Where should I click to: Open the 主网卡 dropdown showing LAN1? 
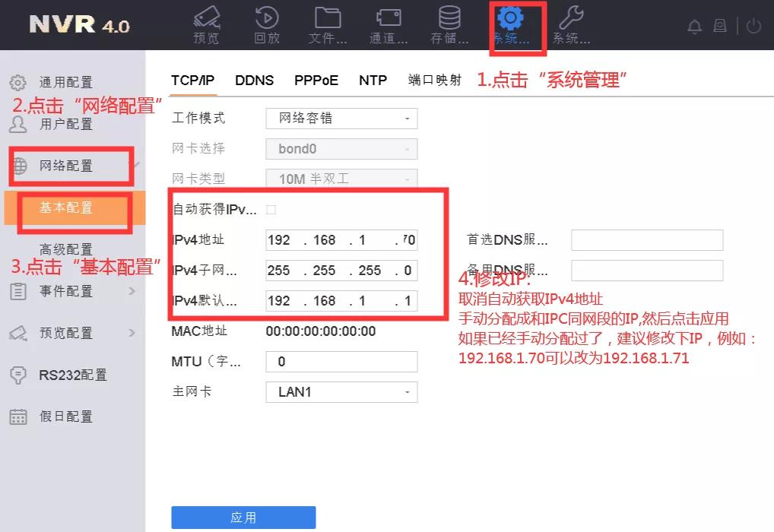coord(341,391)
